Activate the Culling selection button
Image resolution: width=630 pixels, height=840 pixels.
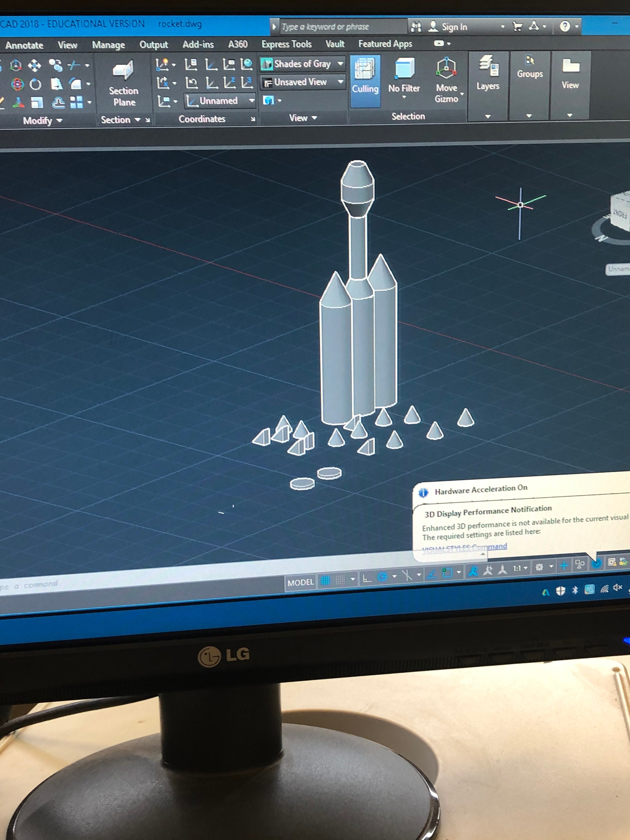coord(365,80)
